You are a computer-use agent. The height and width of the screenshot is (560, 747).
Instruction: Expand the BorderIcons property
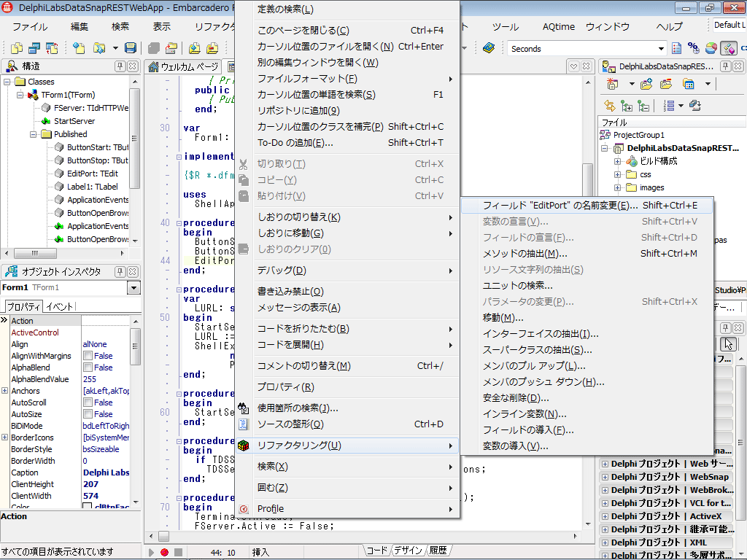pos(5,437)
